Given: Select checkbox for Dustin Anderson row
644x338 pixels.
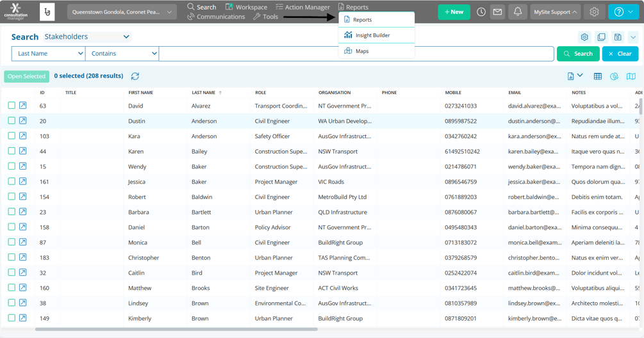Looking at the screenshot, I should tap(12, 120).
